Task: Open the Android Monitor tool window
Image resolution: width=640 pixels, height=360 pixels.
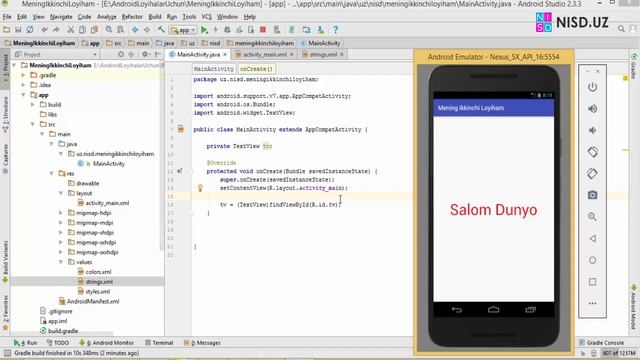Action: (106, 343)
